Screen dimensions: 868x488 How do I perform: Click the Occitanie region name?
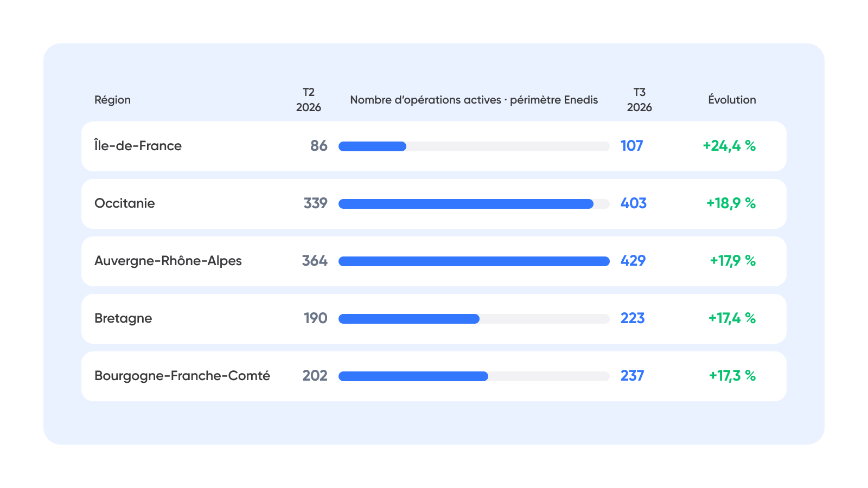pyautogui.click(x=125, y=203)
